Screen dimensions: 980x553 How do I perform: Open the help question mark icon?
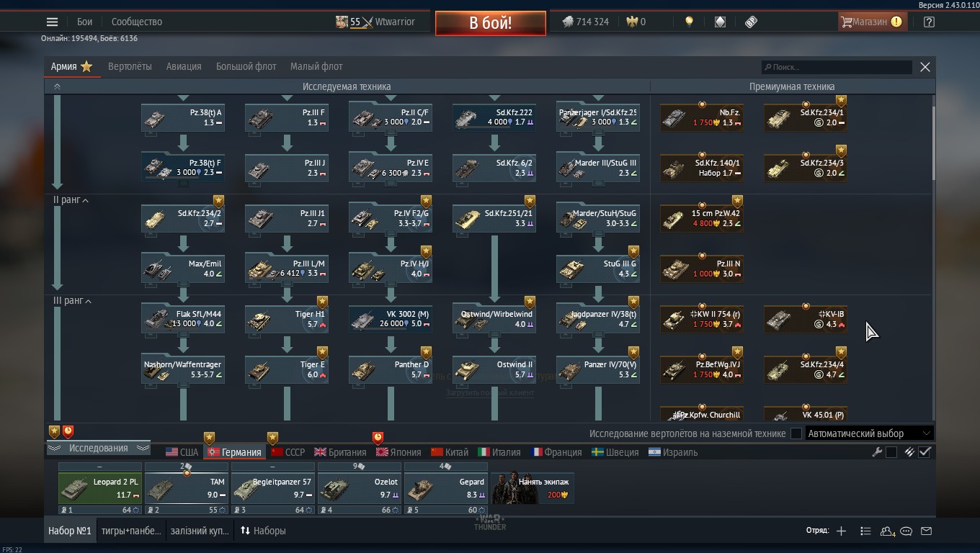[929, 22]
